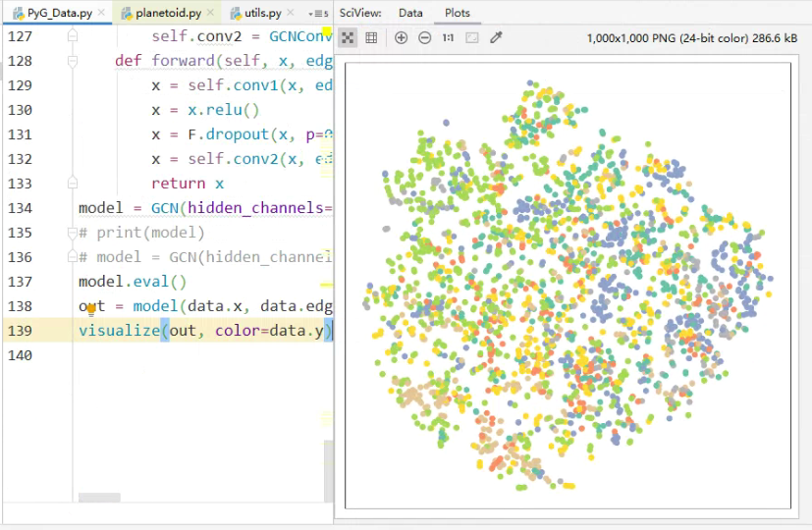812x530 pixels.
Task: Toggle the fold marker at line 133
Action: pos(73,184)
